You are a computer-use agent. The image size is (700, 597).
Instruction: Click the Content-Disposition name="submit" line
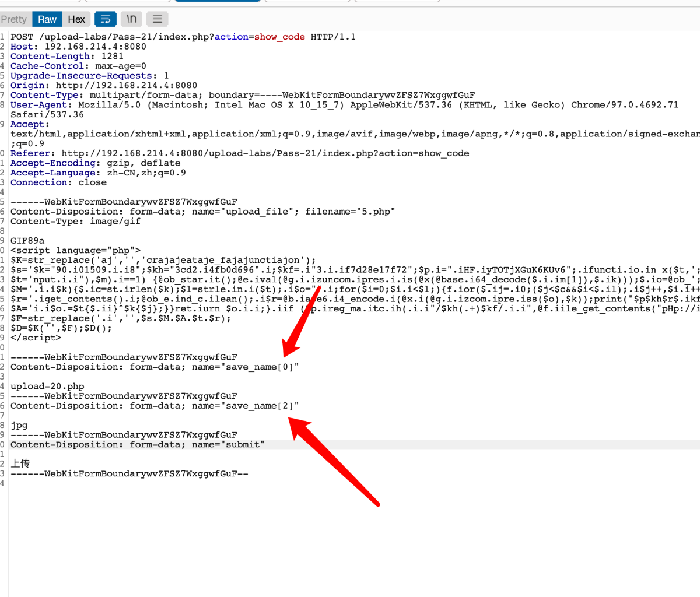138,445
